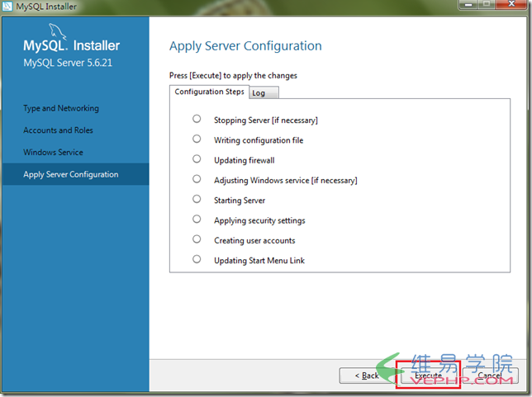Click the 'Stopping Server [if necessary]' text
Image resolution: width=532 pixels, height=397 pixels.
point(266,121)
